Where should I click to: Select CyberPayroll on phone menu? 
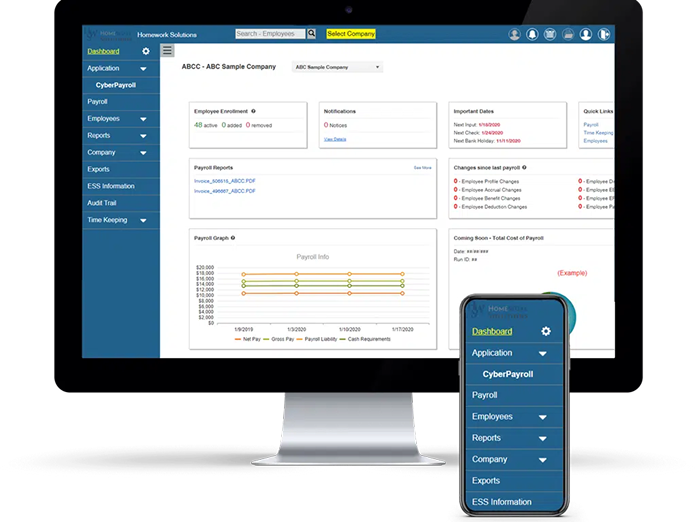click(x=508, y=374)
